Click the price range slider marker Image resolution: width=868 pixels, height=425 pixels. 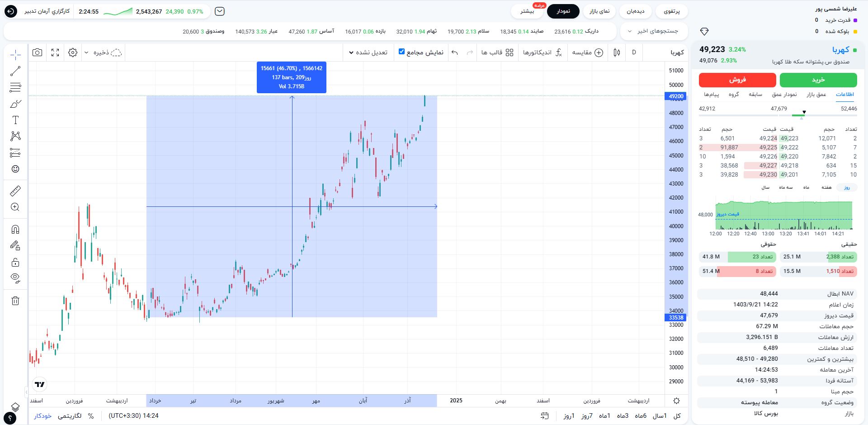[x=804, y=112]
